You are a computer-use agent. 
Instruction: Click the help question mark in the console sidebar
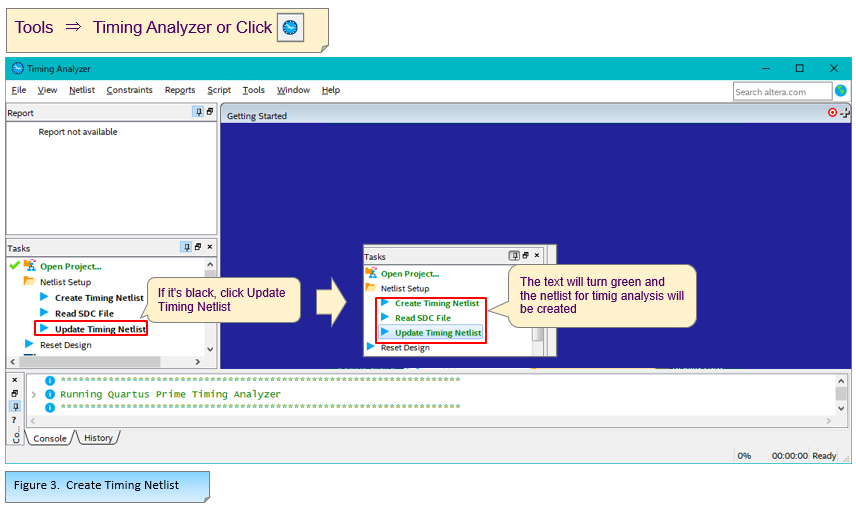coord(15,420)
